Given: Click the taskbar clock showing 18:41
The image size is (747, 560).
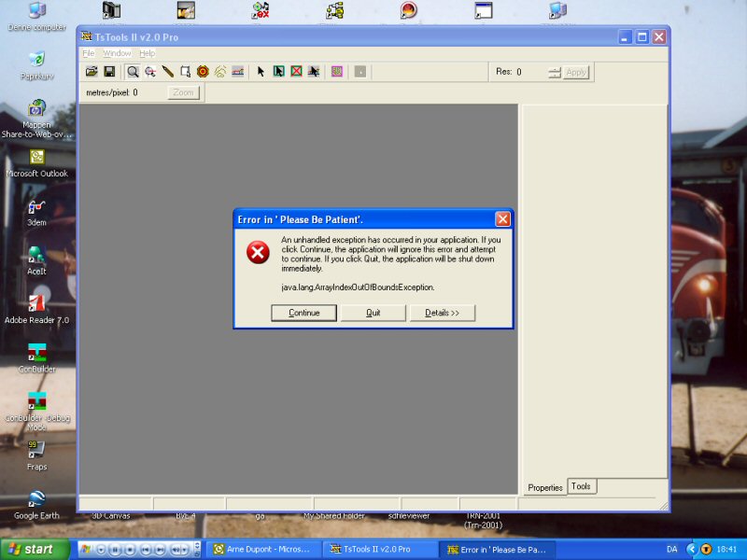Looking at the screenshot, I should [x=726, y=550].
